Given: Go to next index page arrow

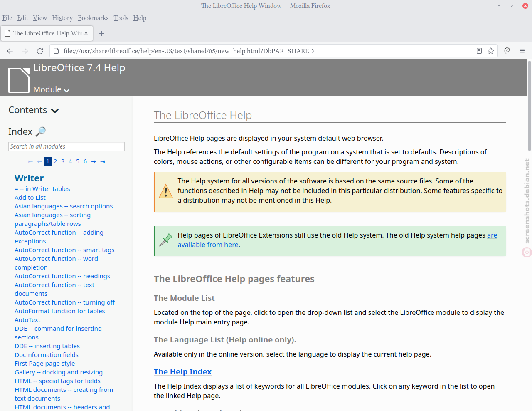Looking at the screenshot, I should click(94, 161).
